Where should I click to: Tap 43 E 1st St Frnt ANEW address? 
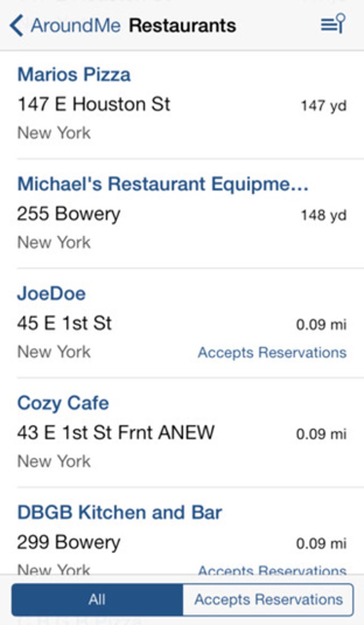click(x=116, y=433)
